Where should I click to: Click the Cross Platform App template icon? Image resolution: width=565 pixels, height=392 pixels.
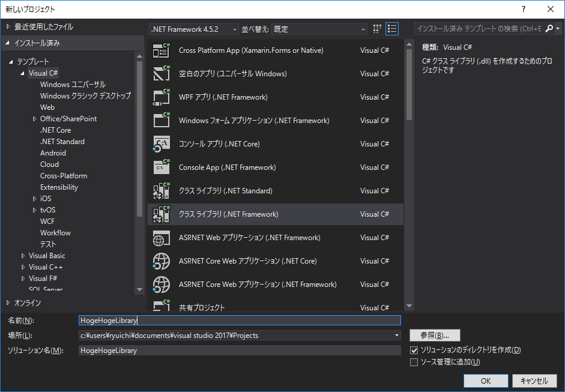tap(161, 50)
